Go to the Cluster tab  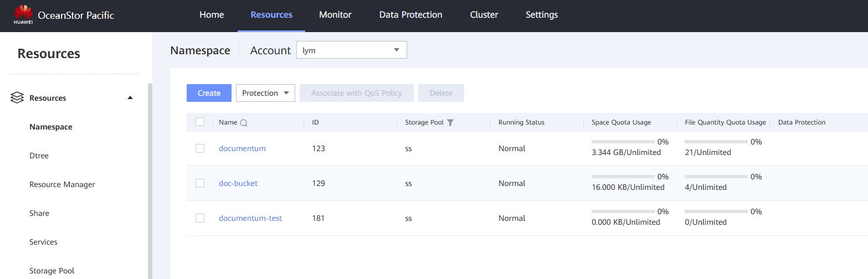coord(484,15)
